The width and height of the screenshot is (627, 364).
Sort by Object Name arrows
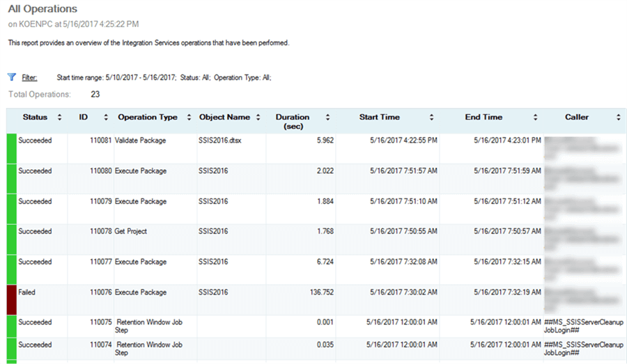pos(258,118)
